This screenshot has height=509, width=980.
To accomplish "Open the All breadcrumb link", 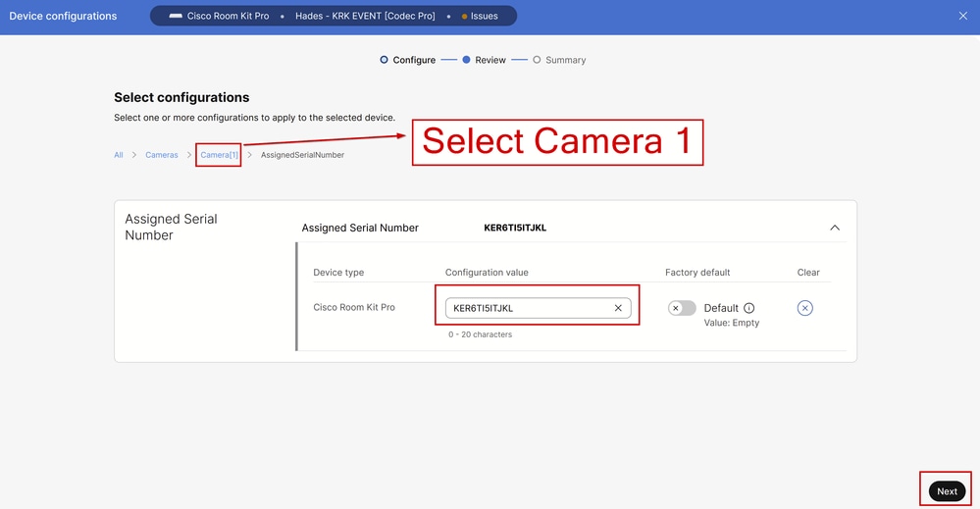I will [x=118, y=155].
